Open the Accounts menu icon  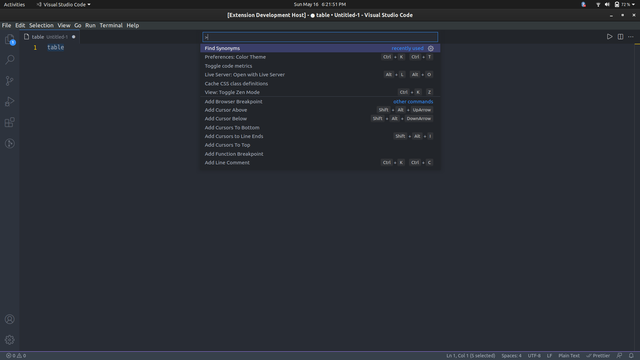(x=10, y=319)
